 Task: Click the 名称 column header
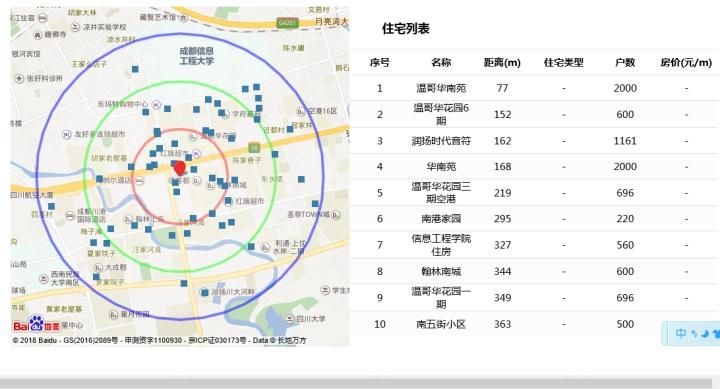pos(441,62)
